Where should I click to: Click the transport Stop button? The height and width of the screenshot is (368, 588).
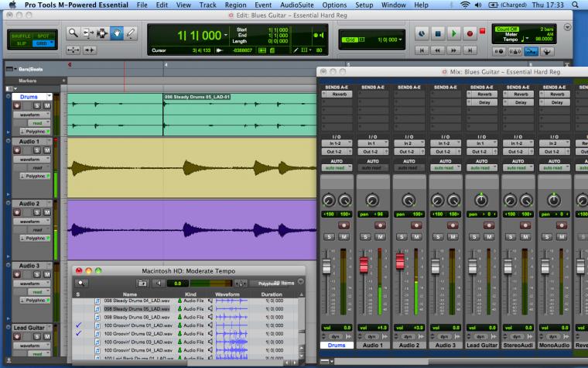pos(438,34)
